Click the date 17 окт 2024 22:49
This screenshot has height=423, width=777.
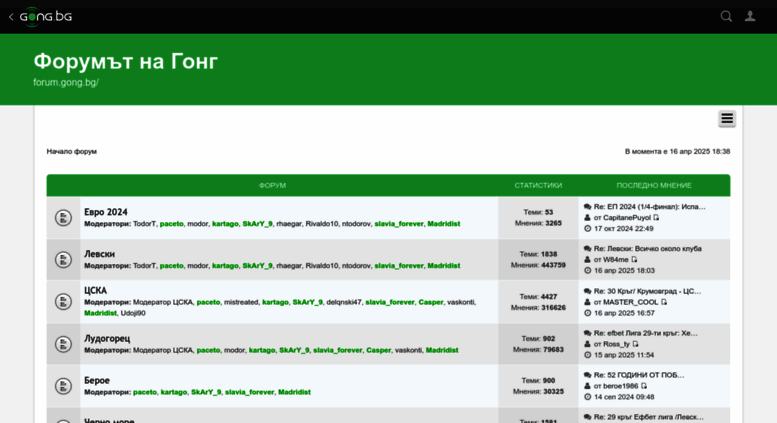point(623,228)
